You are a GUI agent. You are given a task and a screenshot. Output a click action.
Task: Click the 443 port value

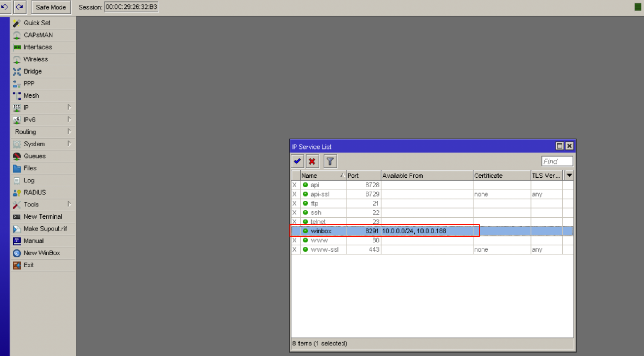tap(374, 250)
